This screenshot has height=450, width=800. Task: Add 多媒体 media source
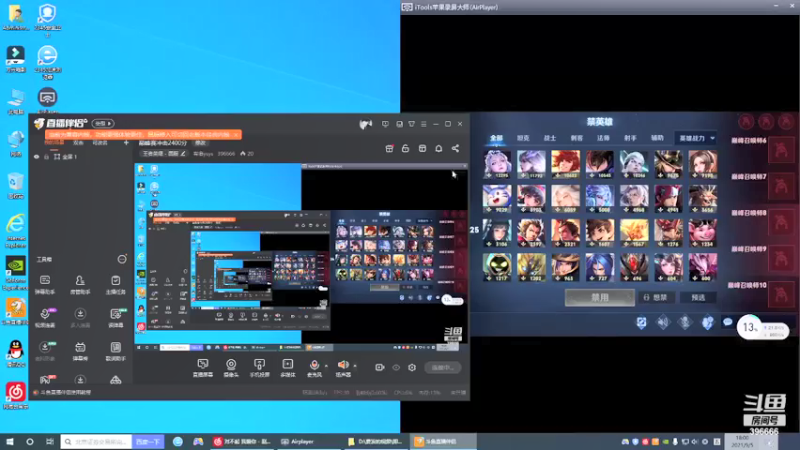tap(288, 367)
